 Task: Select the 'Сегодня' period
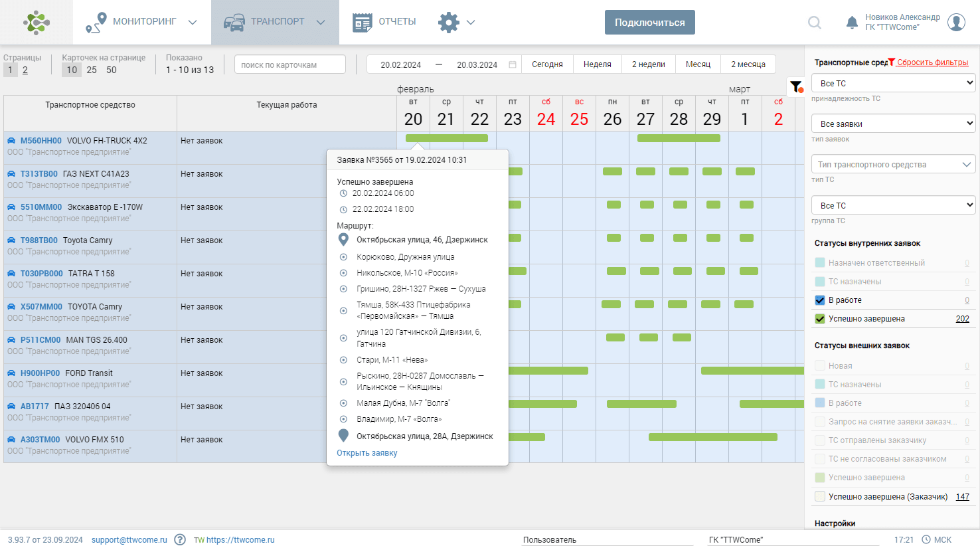(x=547, y=64)
